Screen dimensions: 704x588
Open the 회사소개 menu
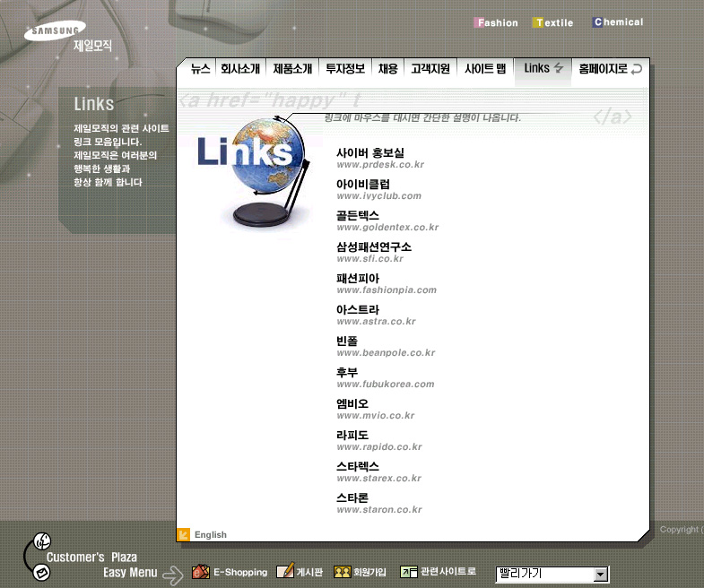pos(240,69)
